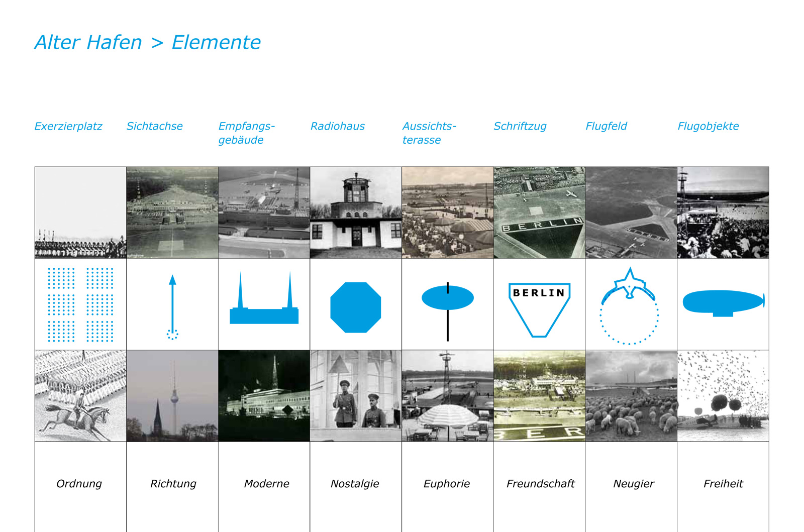Open the Radiohaus tower building photo
The width and height of the screenshot is (804, 532).
(356, 212)
